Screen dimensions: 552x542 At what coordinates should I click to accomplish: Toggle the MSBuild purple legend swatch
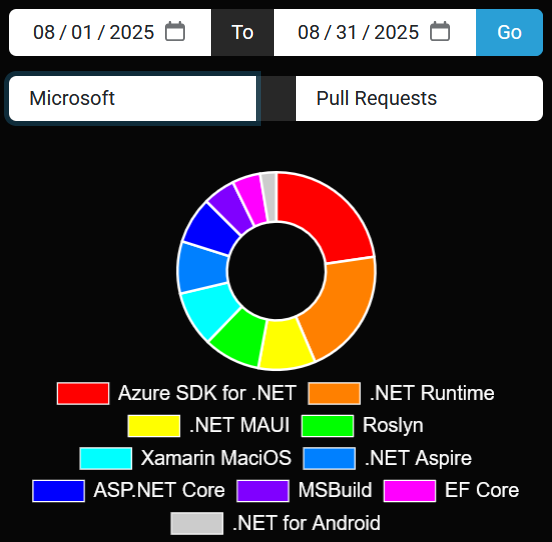coord(263,491)
